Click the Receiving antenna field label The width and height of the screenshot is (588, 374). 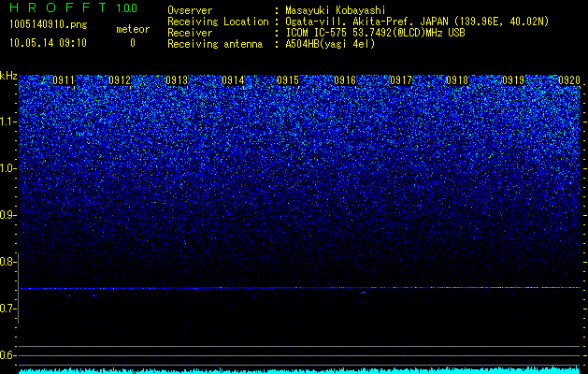click(x=215, y=44)
